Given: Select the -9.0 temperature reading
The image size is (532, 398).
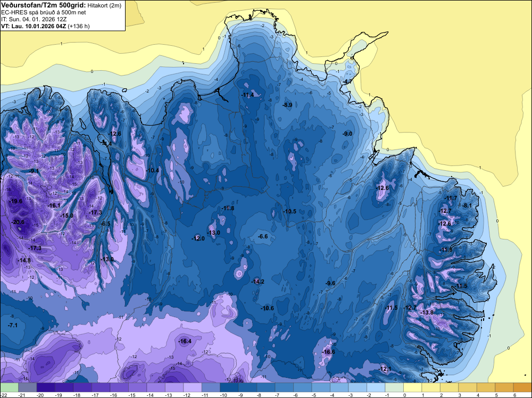Looking at the screenshot, I should coord(347,134).
